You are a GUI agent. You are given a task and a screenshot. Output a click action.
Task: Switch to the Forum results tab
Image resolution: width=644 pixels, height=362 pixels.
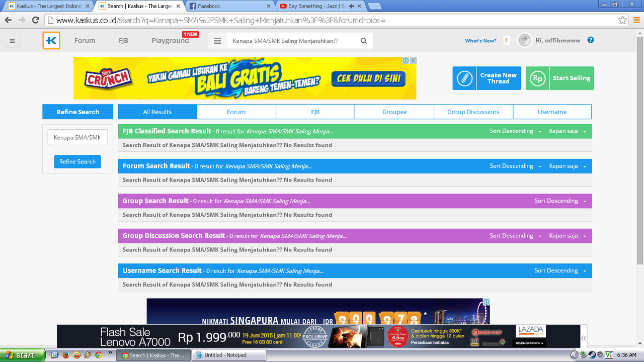pos(236,112)
